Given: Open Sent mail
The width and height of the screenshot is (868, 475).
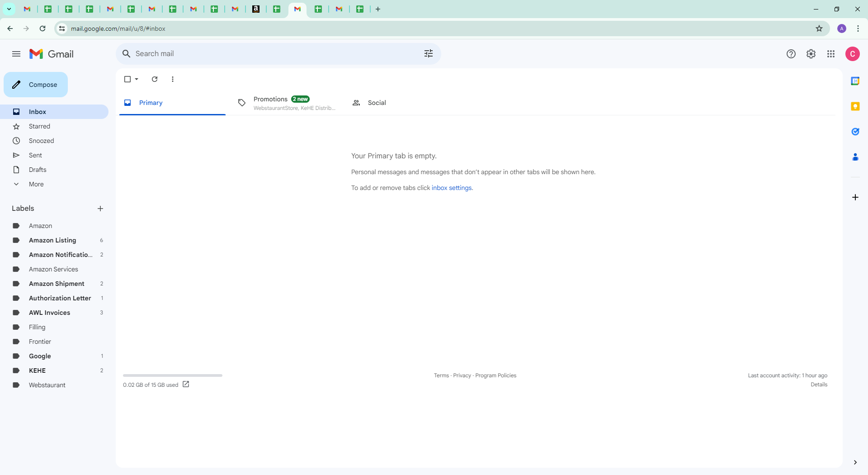Looking at the screenshot, I should (54, 155).
